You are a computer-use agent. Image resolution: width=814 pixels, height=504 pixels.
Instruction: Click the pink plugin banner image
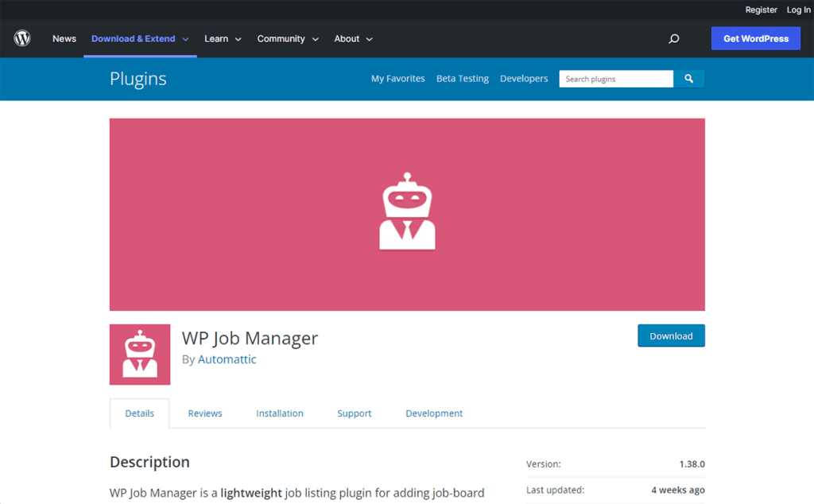407,215
